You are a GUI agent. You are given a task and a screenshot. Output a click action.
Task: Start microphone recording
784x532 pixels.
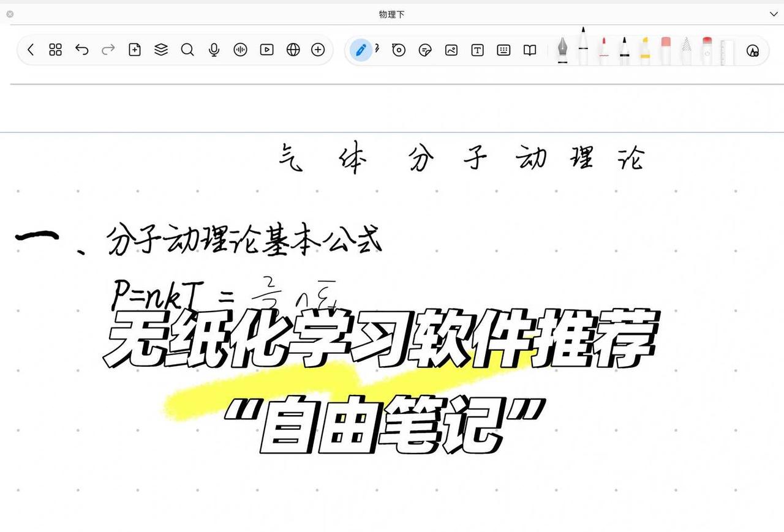click(x=214, y=50)
